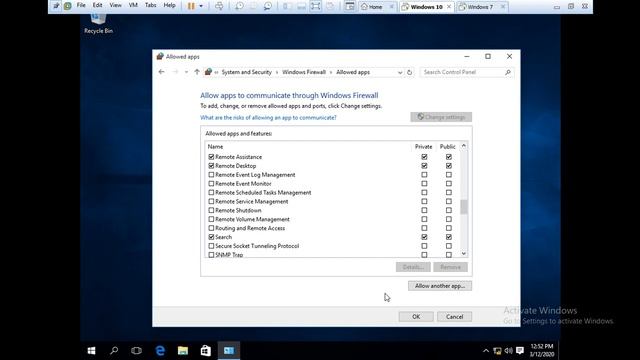Open the Windows Start menu
Screen dimensions: 640x360
point(91,351)
